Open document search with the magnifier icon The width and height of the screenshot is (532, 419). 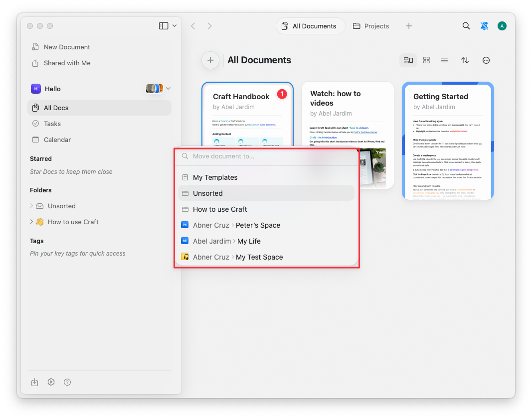point(466,25)
